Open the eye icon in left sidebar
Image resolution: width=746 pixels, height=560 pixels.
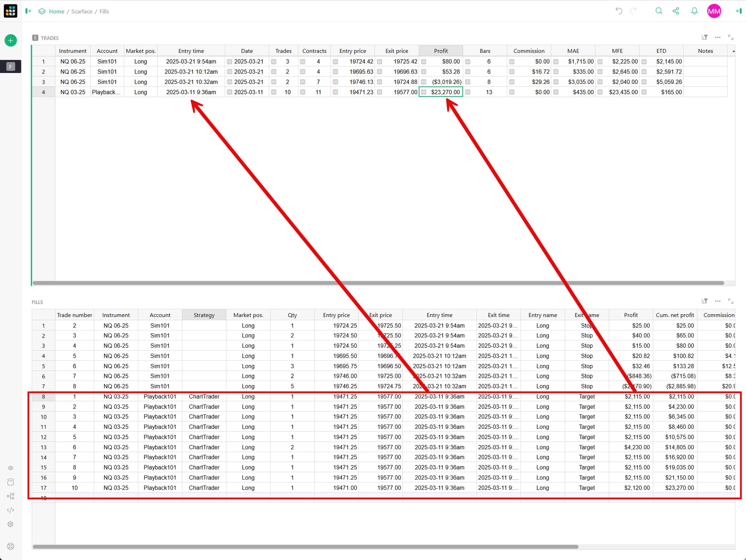[10, 468]
